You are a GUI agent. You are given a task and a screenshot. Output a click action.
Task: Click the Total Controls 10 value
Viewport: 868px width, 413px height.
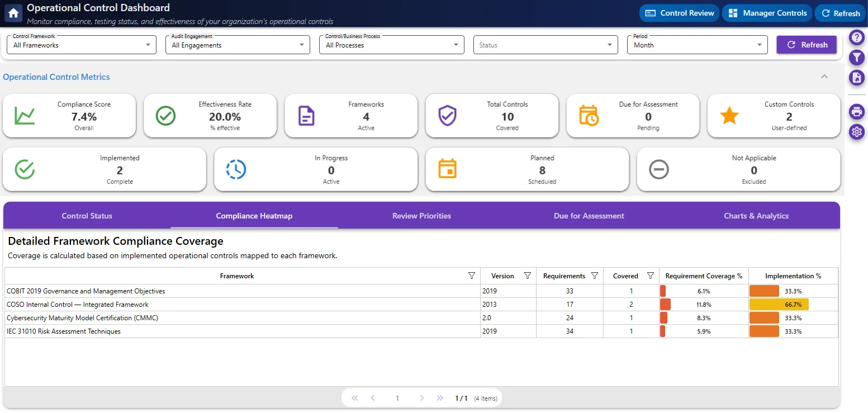click(507, 117)
